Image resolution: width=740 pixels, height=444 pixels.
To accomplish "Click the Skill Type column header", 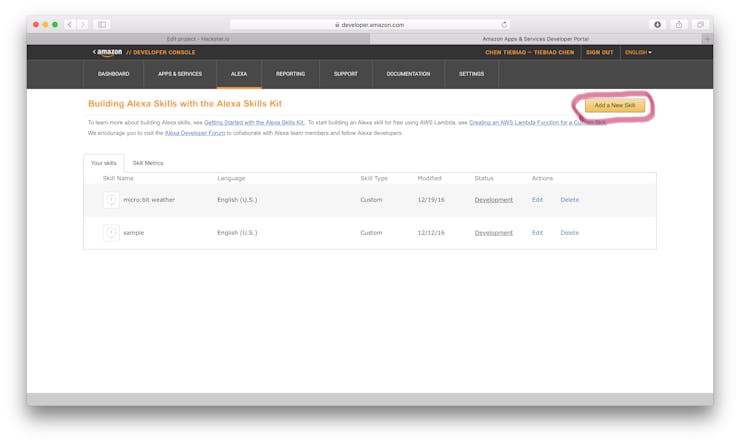I will click(374, 178).
